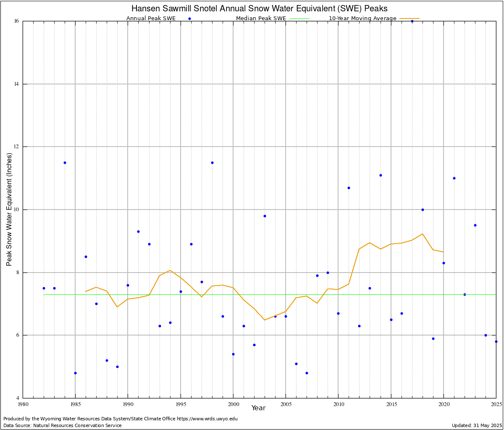504x430 pixels.
Task: Click the 2018 data point at 10 inches
Action: pos(423,210)
